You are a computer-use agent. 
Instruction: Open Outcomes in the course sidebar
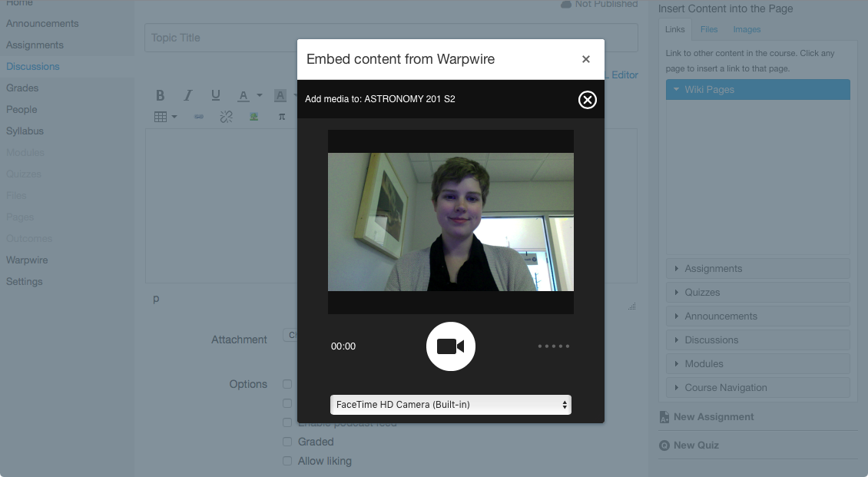[x=29, y=239]
